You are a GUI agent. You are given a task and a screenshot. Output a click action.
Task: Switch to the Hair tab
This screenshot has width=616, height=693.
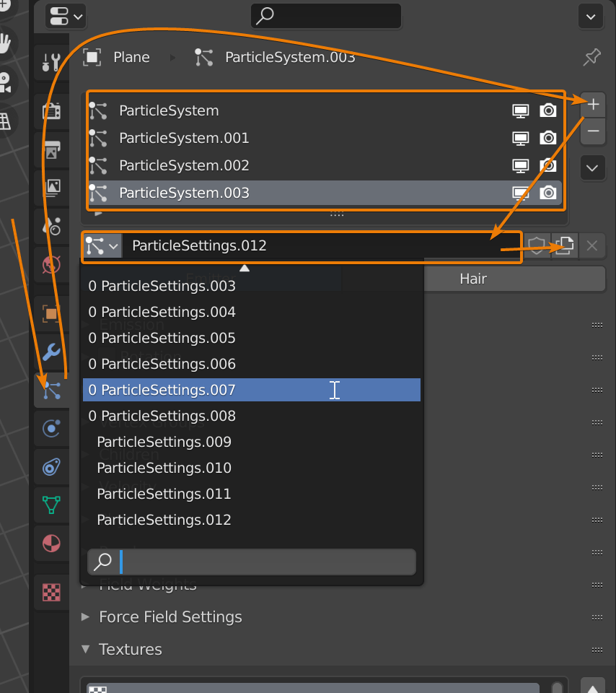(514, 279)
